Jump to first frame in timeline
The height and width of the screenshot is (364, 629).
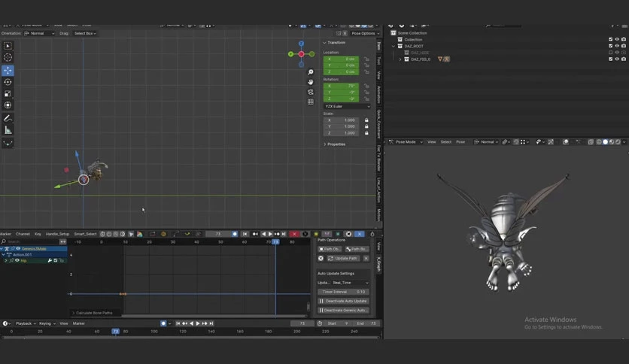(x=178, y=323)
